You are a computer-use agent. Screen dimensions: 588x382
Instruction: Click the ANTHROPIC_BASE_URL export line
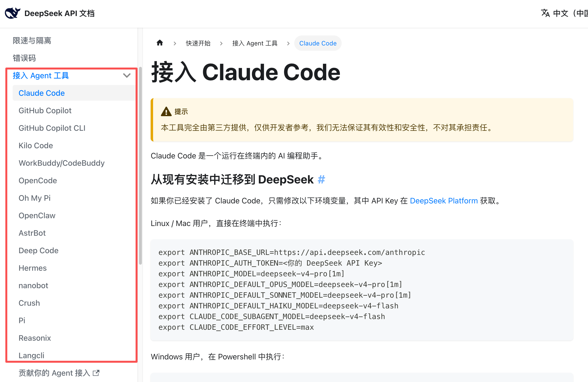(x=292, y=252)
